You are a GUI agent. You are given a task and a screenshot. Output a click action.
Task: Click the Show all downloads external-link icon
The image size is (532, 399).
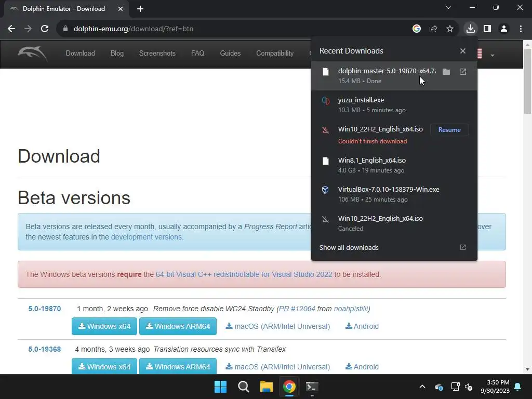pyautogui.click(x=463, y=247)
